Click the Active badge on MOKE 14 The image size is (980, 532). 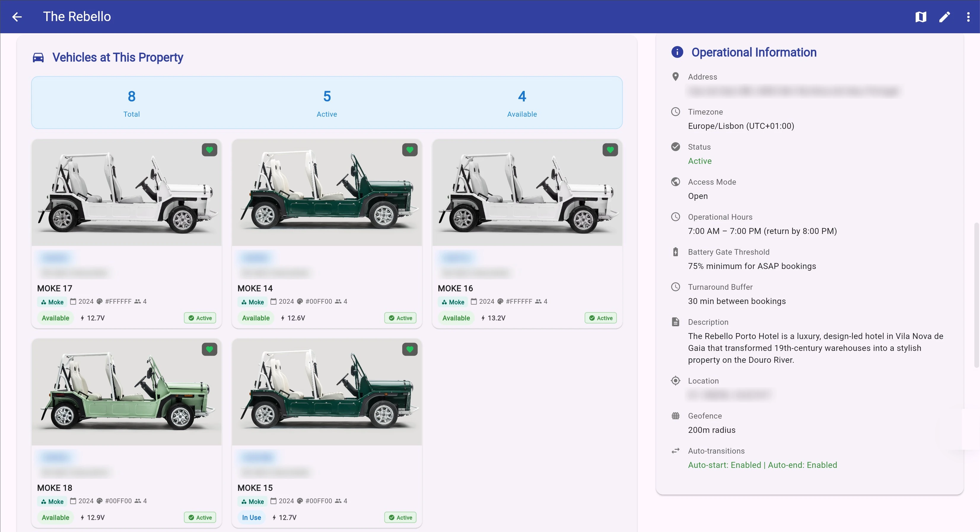point(400,318)
